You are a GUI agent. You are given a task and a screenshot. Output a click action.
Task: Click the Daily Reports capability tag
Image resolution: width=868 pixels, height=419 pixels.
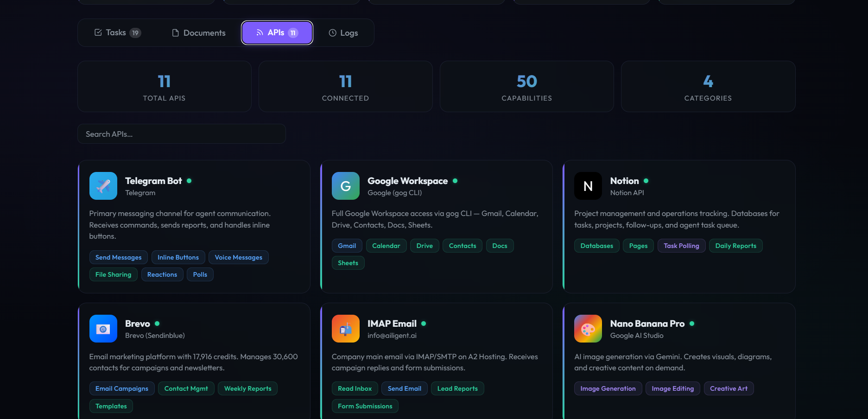point(736,246)
